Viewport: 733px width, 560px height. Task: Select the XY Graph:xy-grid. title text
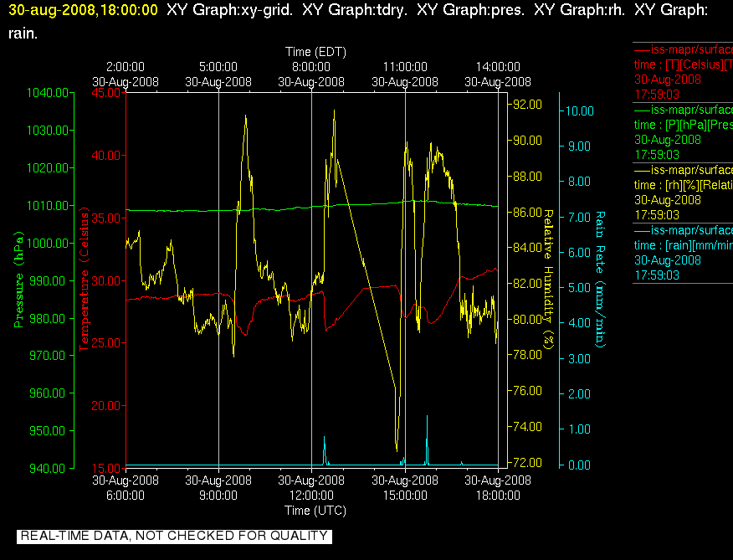click(x=230, y=10)
